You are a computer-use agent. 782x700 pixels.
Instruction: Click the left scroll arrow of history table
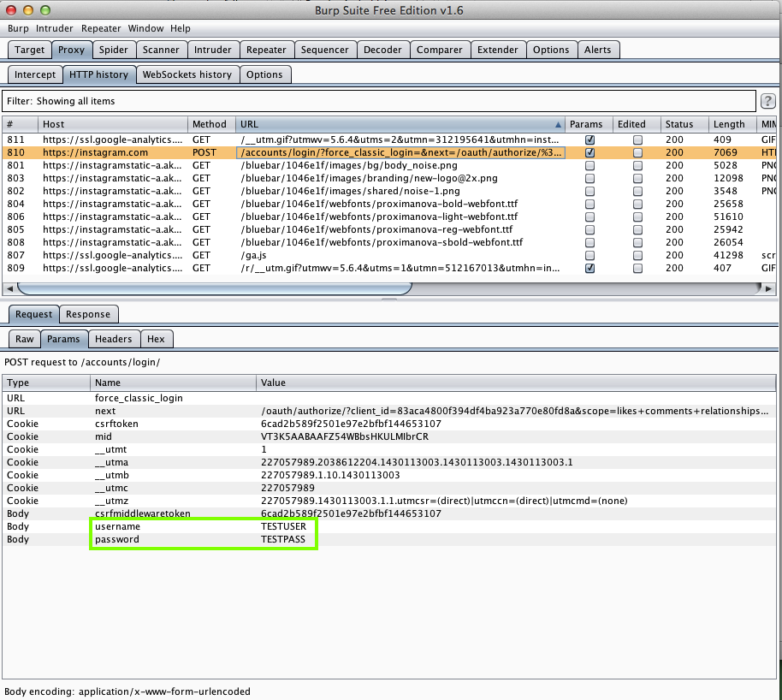(x=9, y=289)
